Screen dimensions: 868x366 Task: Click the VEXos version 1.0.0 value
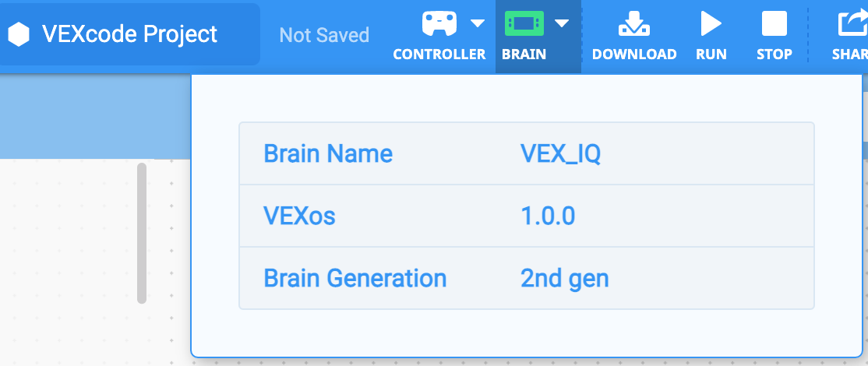point(548,215)
